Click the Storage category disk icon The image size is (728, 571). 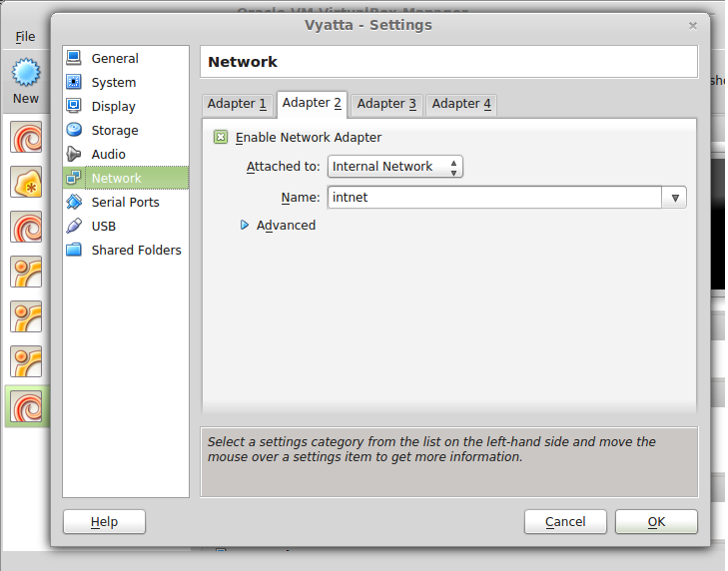click(73, 130)
